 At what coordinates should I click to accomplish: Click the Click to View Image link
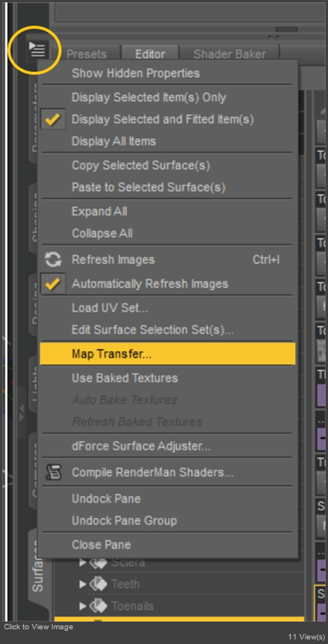[39, 627]
